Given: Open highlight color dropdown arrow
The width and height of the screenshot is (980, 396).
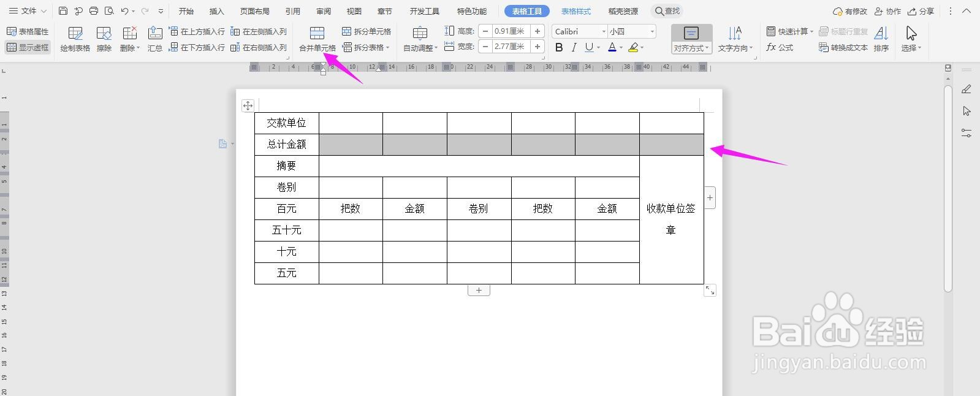Looking at the screenshot, I should click(x=642, y=47).
